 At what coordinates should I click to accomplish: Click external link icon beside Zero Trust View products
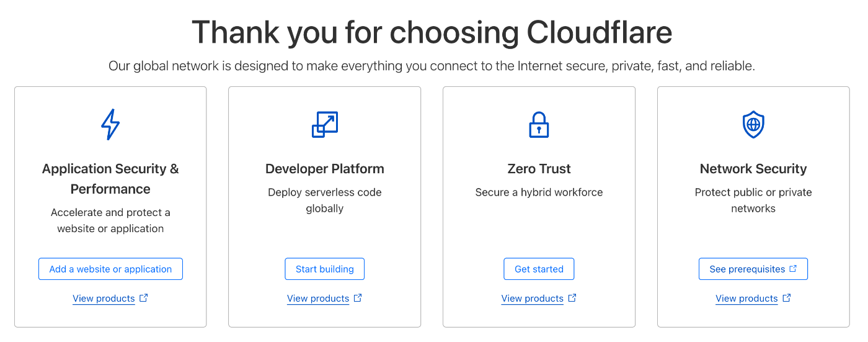(x=572, y=298)
